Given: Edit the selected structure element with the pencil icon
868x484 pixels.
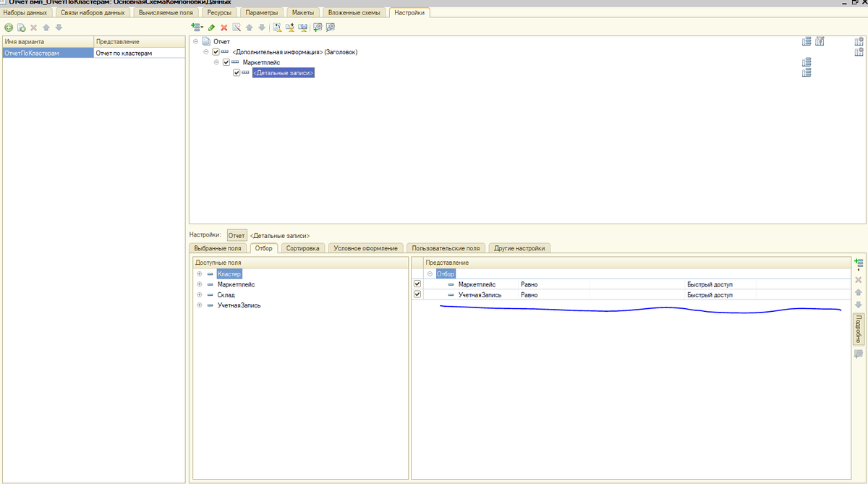Looking at the screenshot, I should click(x=212, y=27).
